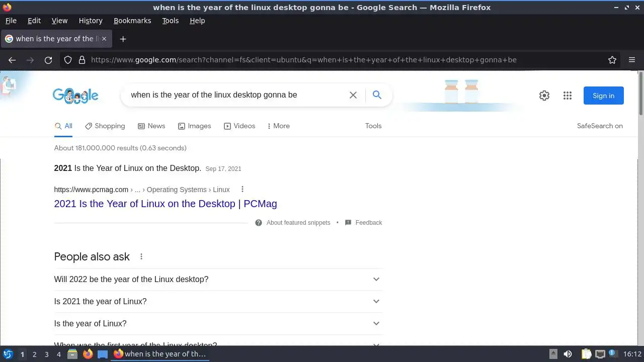This screenshot has height=362, width=644.
Task: Click the Google search query input field
Action: [236, 95]
